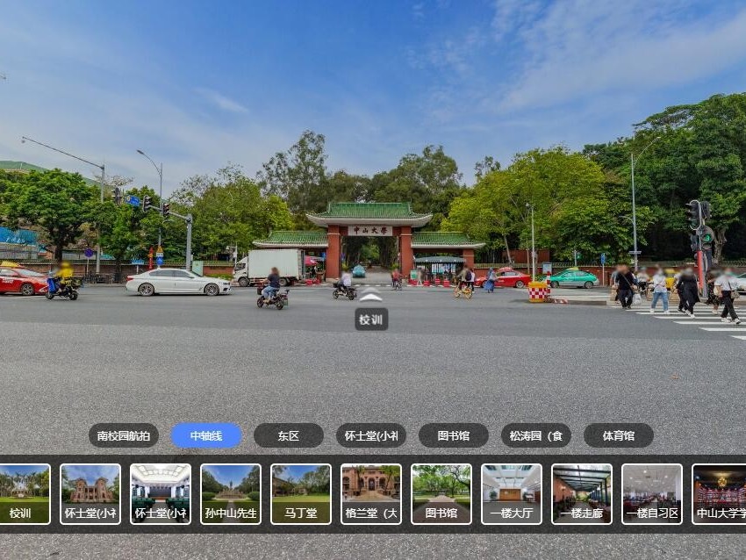Open the 格兰堂（大 scene thumbnail
Image resolution: width=746 pixels, height=560 pixels.
click(x=371, y=494)
